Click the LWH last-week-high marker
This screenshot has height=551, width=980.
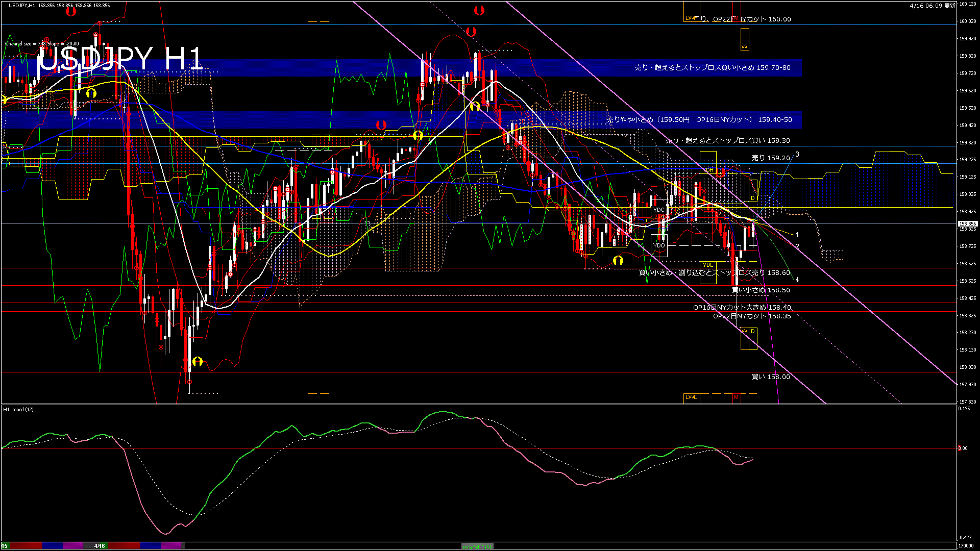click(x=691, y=18)
